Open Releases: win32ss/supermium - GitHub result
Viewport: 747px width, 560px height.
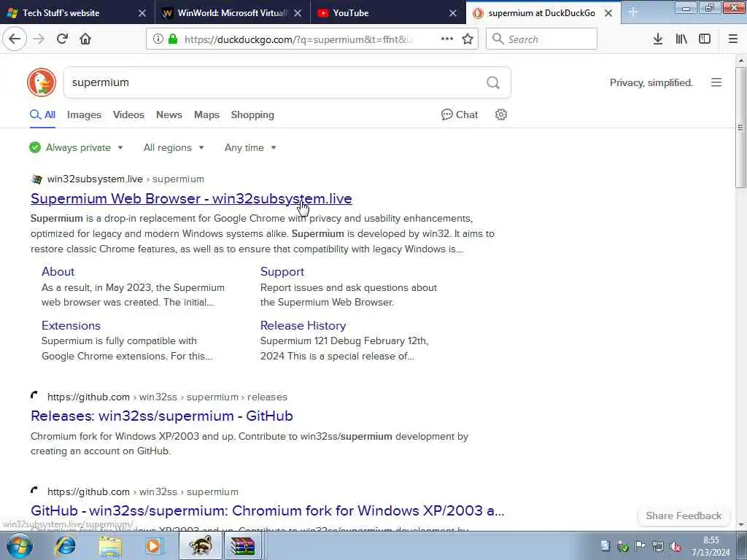click(161, 416)
